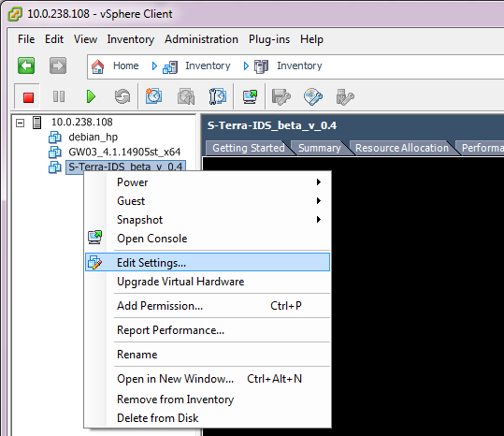Open the Administration menu
Viewport: 504px width, 436px height.
(202, 39)
